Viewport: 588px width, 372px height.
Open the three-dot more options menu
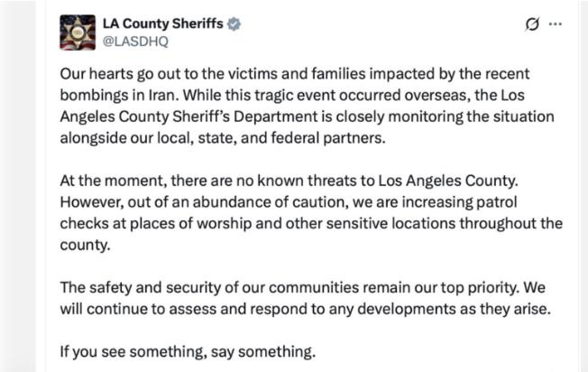click(x=556, y=24)
